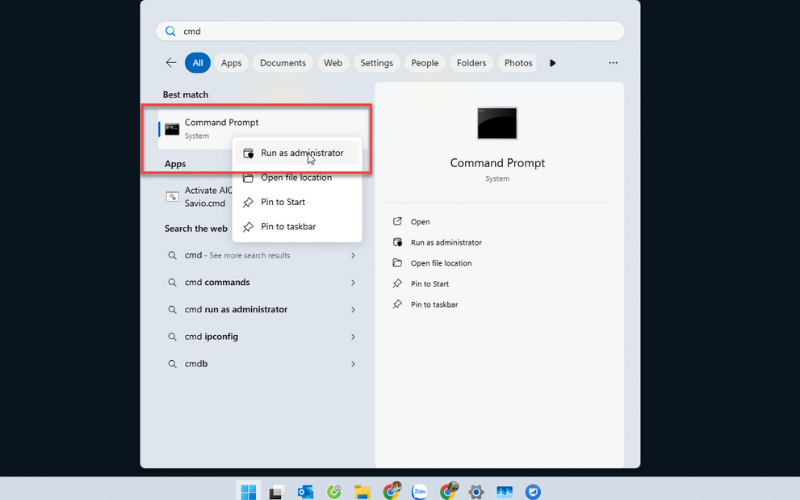Open Task View from the taskbar
The width and height of the screenshot is (800, 500).
(x=277, y=492)
